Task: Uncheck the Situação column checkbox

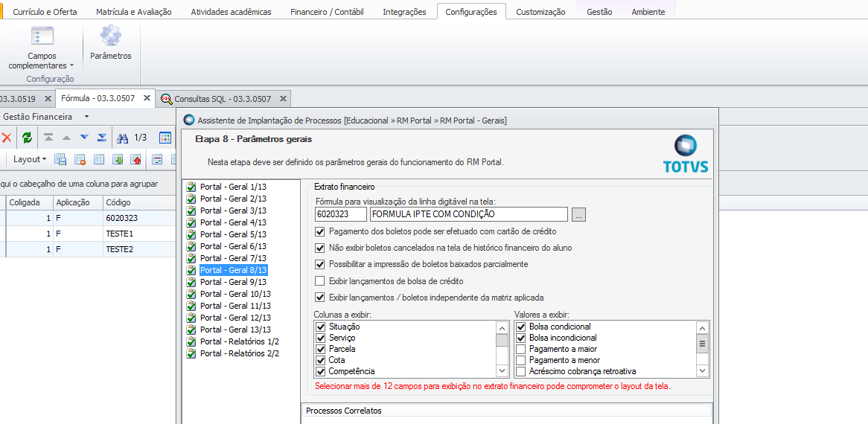Action: tap(320, 327)
